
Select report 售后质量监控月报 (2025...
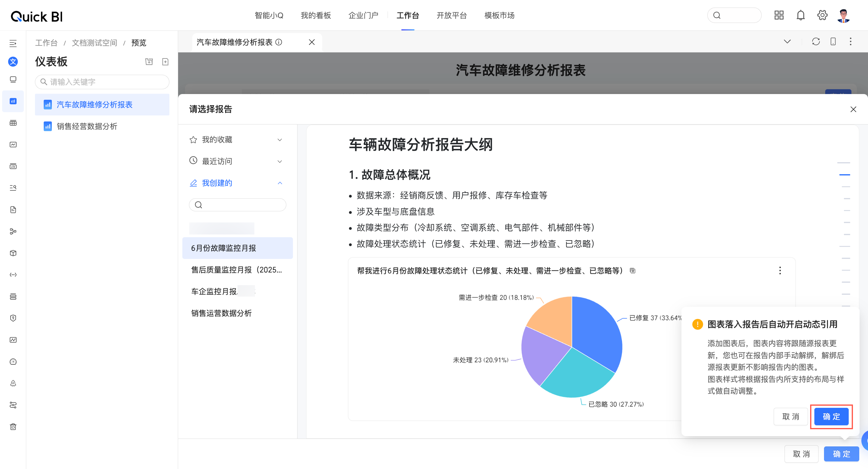click(x=237, y=269)
